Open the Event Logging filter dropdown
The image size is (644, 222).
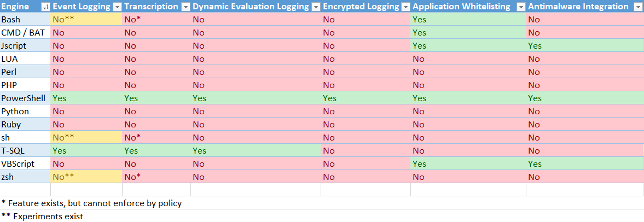117,7
